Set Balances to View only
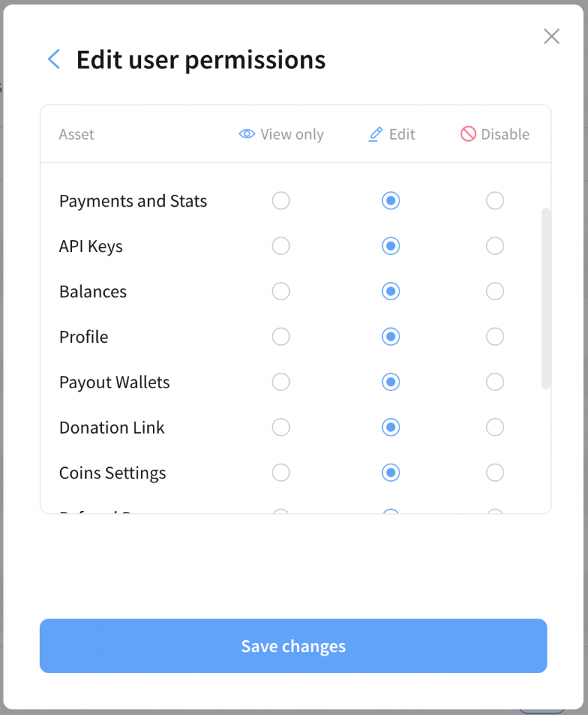This screenshot has height=715, width=588. point(281,292)
